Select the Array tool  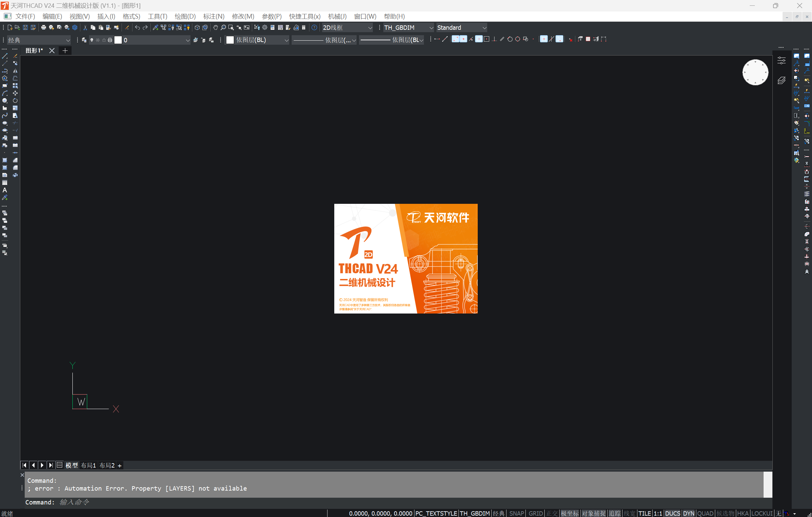click(15, 86)
